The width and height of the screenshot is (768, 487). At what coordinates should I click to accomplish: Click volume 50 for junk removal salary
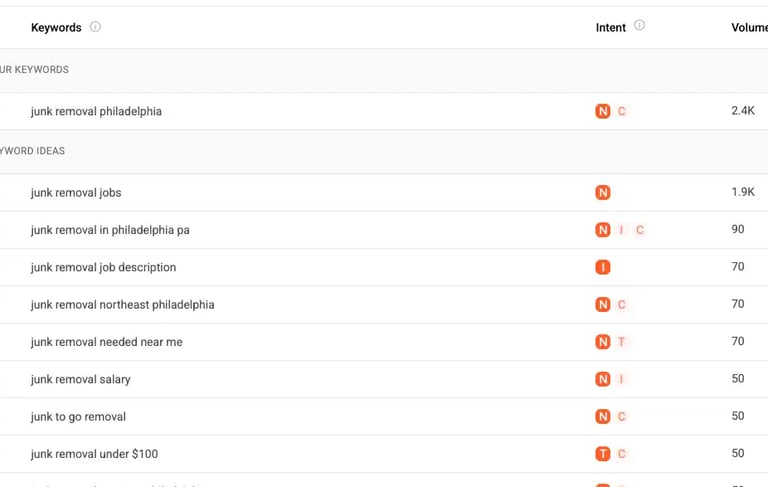pyautogui.click(x=738, y=378)
